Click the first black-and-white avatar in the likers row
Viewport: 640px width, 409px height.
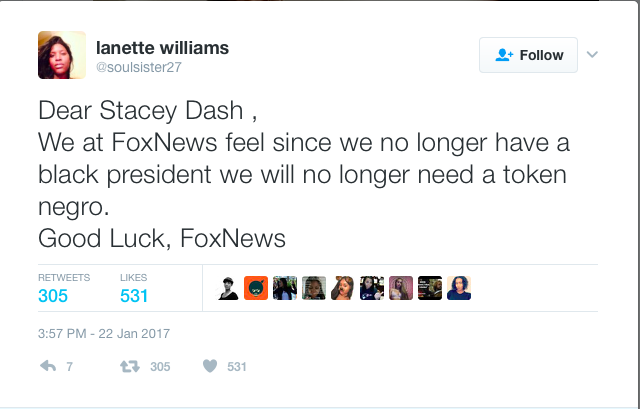click(228, 288)
